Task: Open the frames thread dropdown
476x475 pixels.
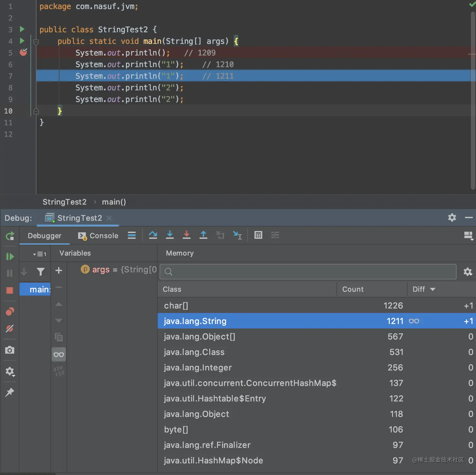Action: [39, 254]
